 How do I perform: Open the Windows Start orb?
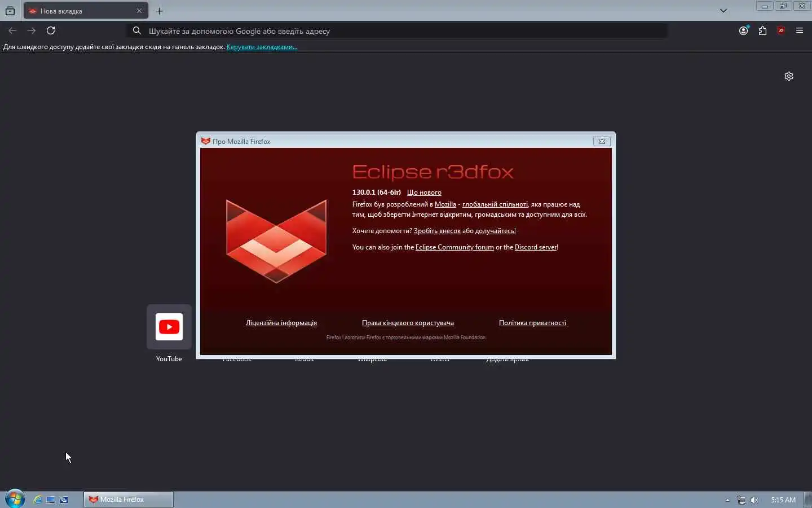point(15,499)
